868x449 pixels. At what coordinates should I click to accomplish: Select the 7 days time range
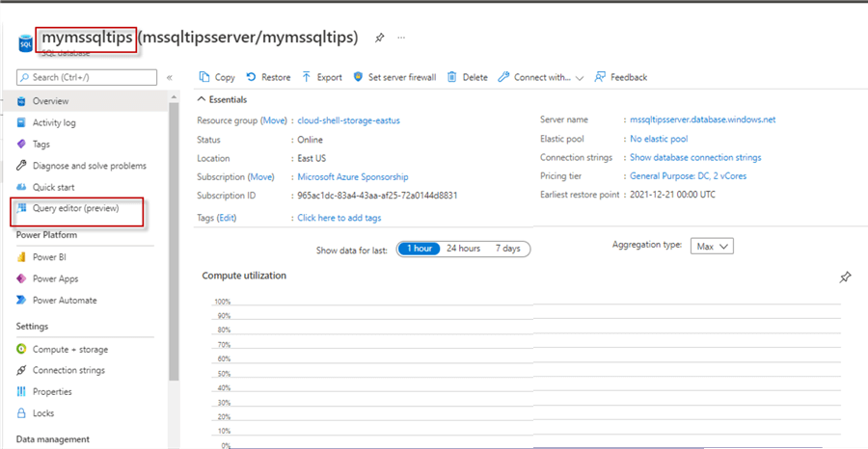tap(507, 249)
